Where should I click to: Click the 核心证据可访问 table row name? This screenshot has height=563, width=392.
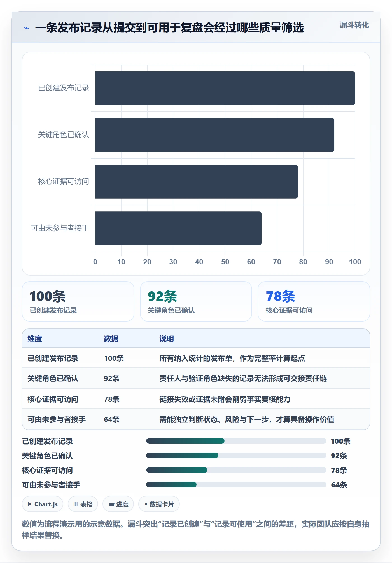[x=53, y=399]
